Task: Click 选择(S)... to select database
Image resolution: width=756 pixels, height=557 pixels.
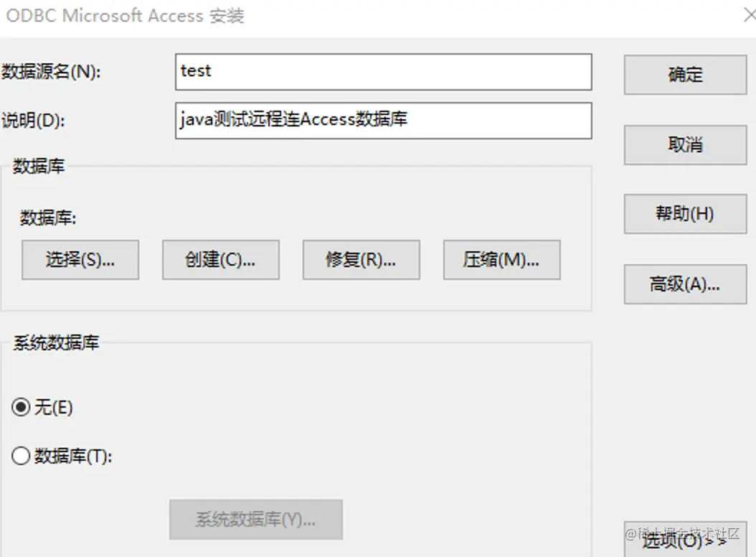Action: point(80,260)
